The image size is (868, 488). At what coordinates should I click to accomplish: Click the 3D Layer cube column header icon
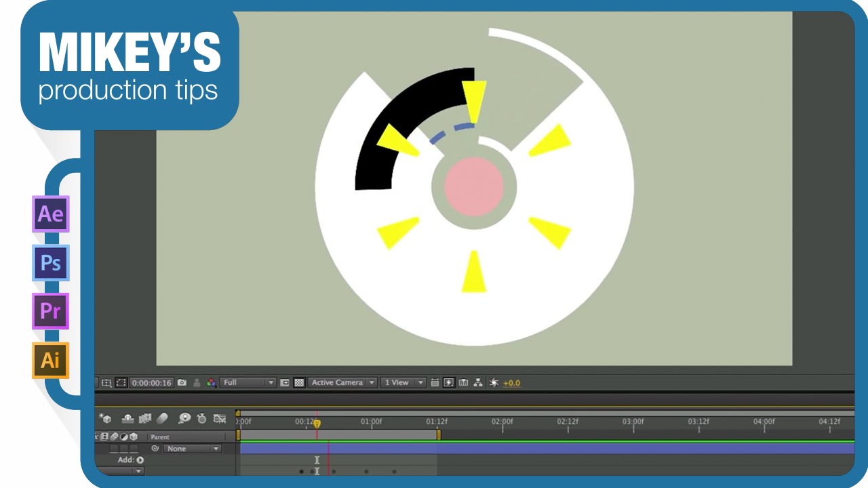[x=134, y=437]
